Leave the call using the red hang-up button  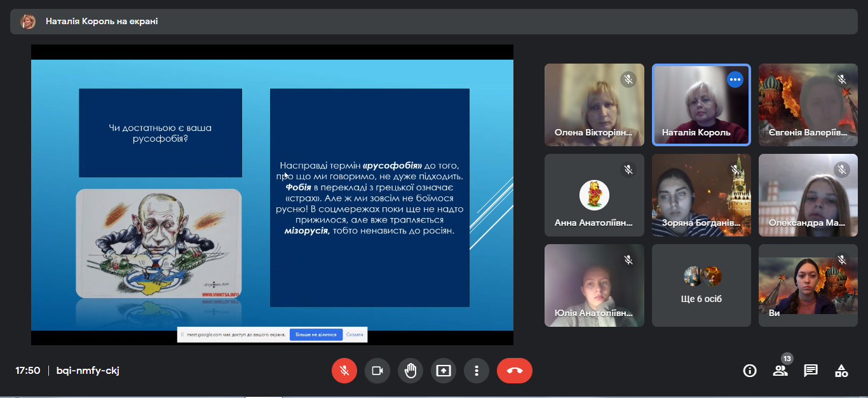(515, 371)
